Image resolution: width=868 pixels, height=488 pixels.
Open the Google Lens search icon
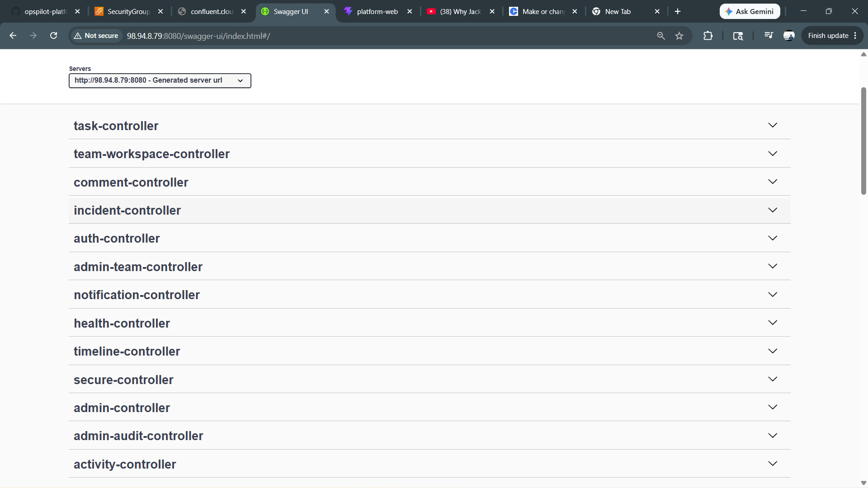738,36
